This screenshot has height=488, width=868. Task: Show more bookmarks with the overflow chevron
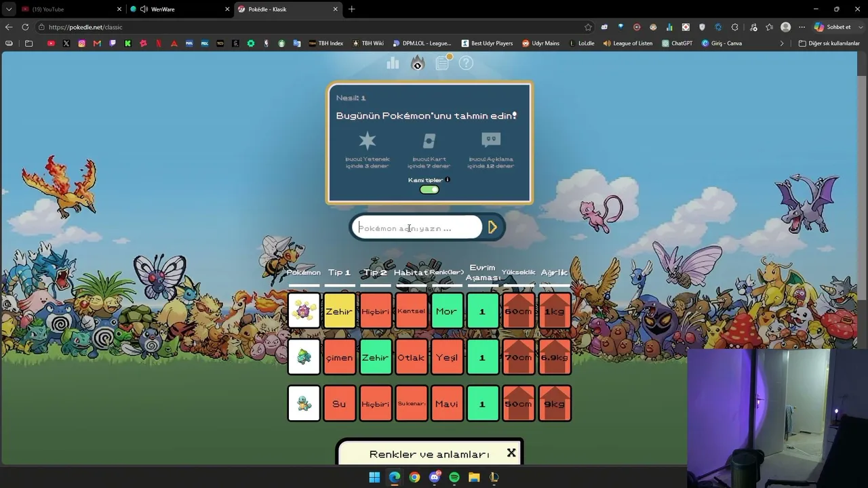tap(782, 43)
